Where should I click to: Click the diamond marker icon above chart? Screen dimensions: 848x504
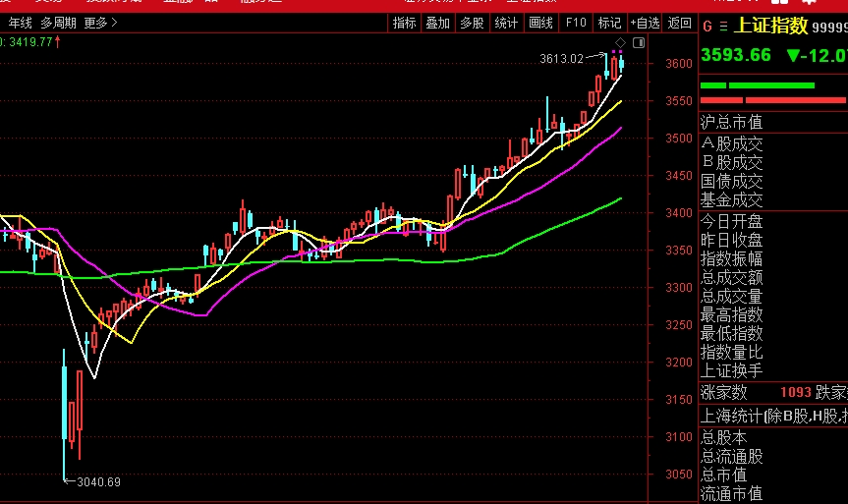coord(620,42)
